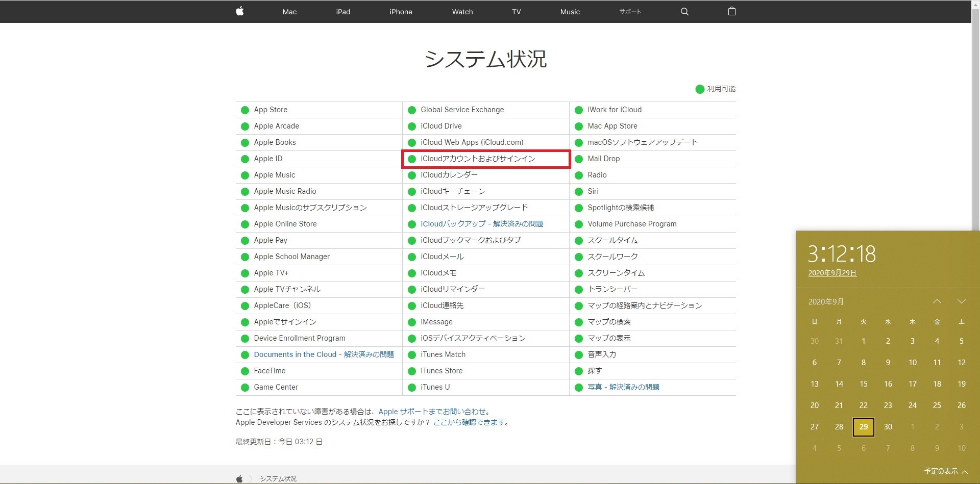Click the green dot in the 利用可能 legend
Screen dimensions: 980x484
click(x=700, y=89)
